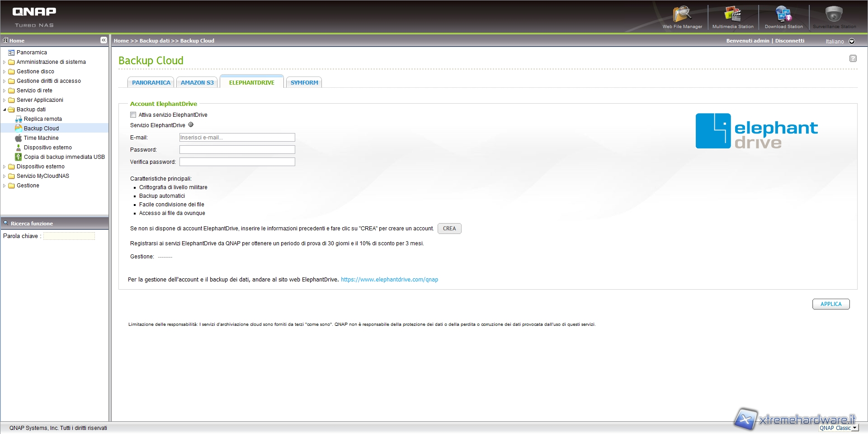Open Web File Manager icon
This screenshot has width=868, height=434.
(682, 16)
